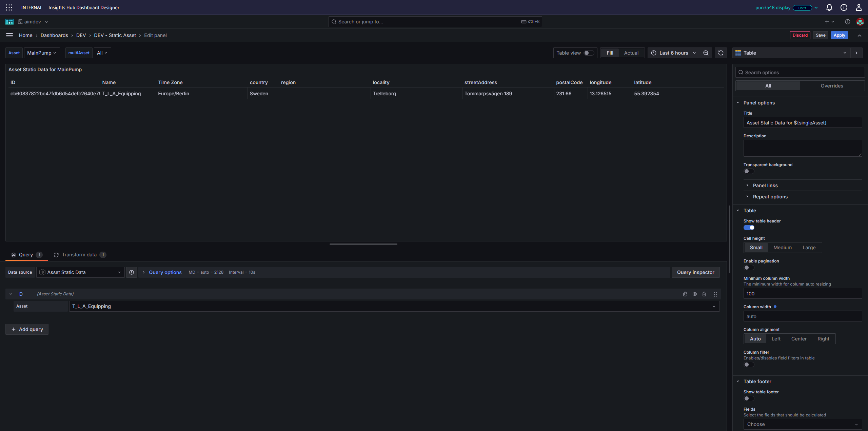Focus the Search or jump to field
Image resolution: width=868 pixels, height=431 pixels.
(x=435, y=22)
